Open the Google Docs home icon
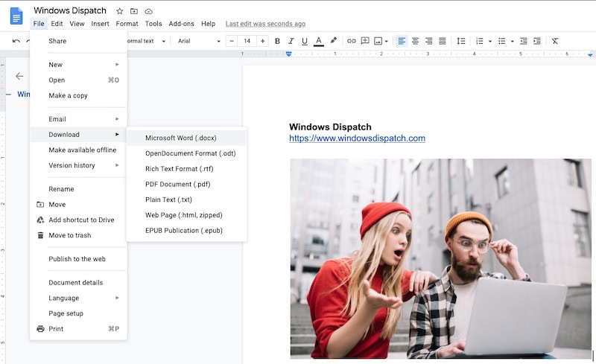Screen dimensions: 596x364 click(16, 17)
